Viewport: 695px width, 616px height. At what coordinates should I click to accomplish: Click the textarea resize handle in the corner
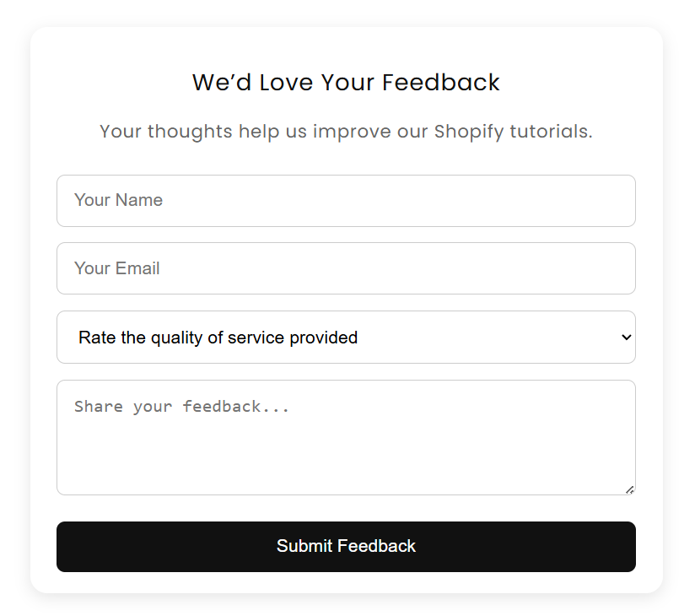point(629,489)
